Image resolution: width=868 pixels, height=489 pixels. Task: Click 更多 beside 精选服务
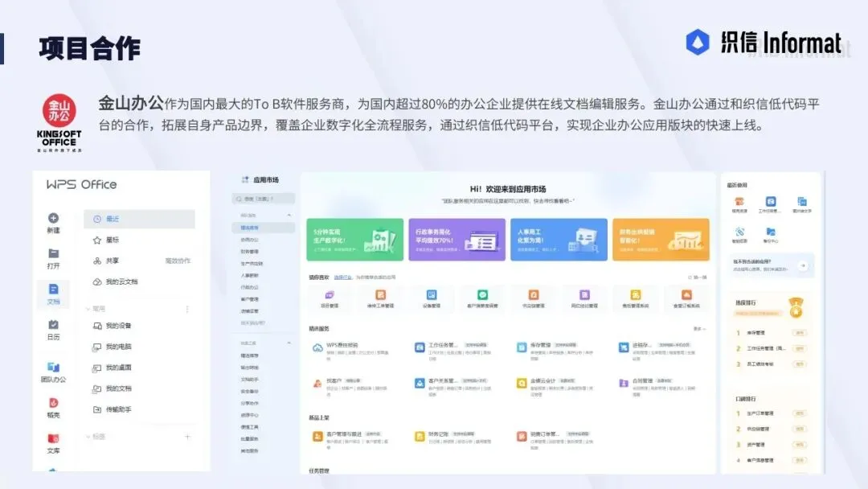pyautogui.click(x=699, y=329)
